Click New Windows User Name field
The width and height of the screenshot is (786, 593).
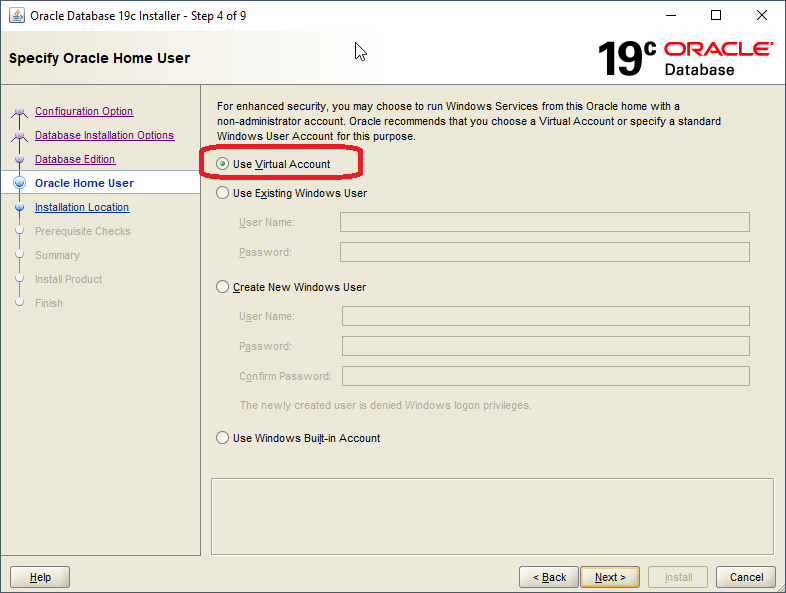[x=546, y=316]
